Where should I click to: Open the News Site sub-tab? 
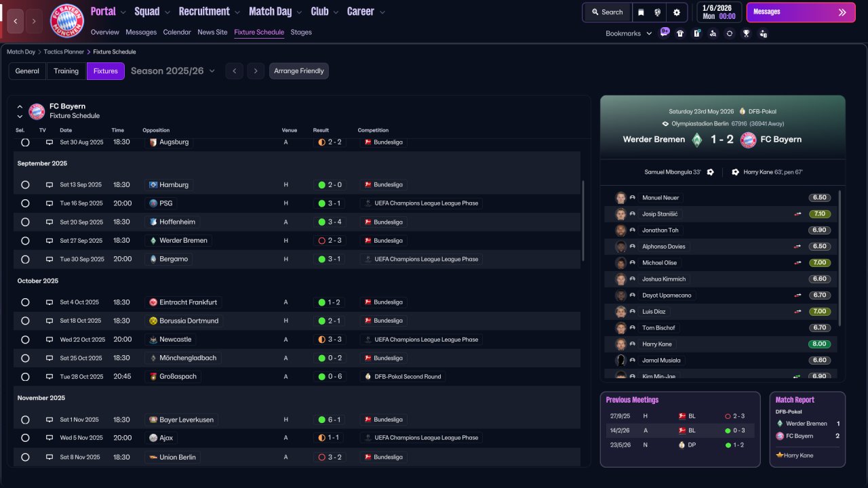[x=212, y=32]
